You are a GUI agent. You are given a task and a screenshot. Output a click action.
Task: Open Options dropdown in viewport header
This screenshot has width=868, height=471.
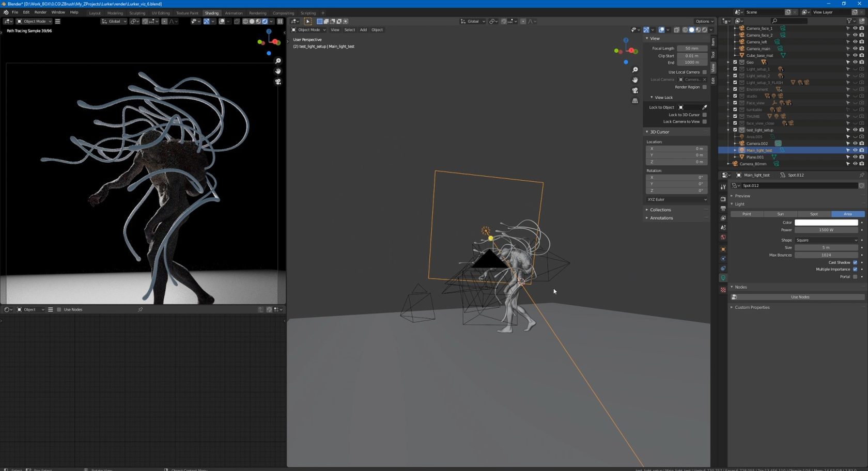(704, 21)
